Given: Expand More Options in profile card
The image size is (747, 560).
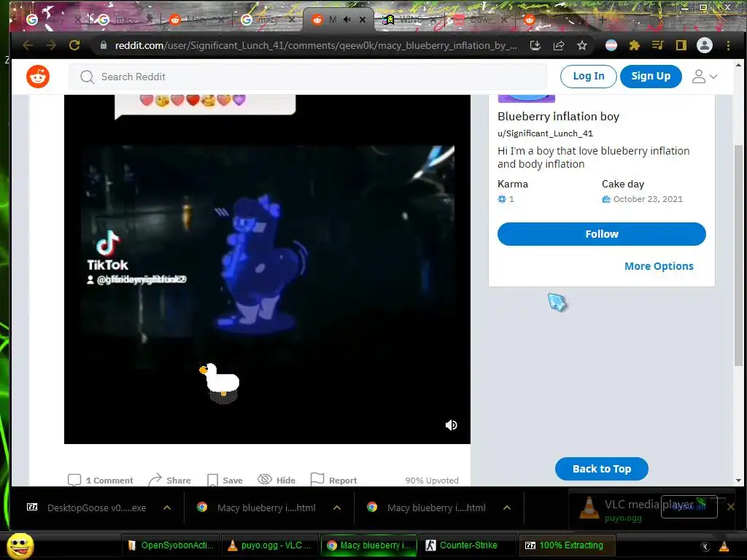Looking at the screenshot, I should coord(659,266).
